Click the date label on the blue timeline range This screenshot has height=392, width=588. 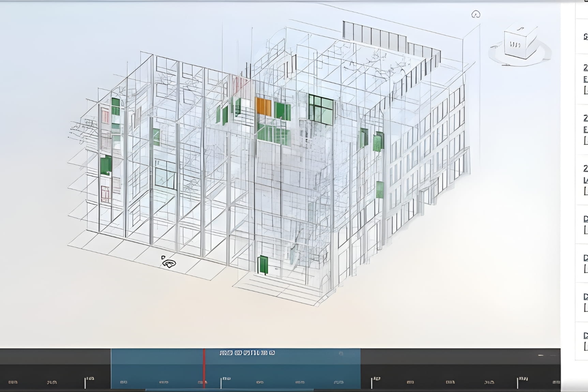[x=247, y=353]
